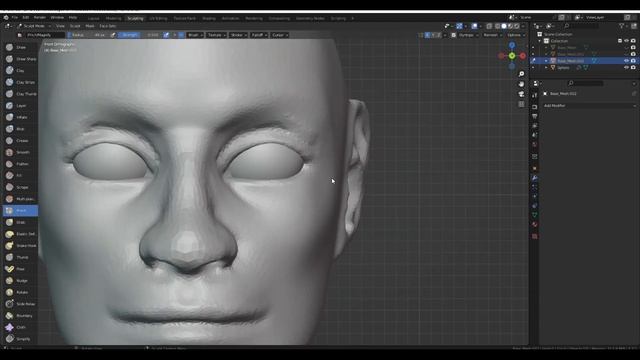Viewport: 640px width, 360px height.
Task: Select the Boundary brush
Action: pos(20,316)
